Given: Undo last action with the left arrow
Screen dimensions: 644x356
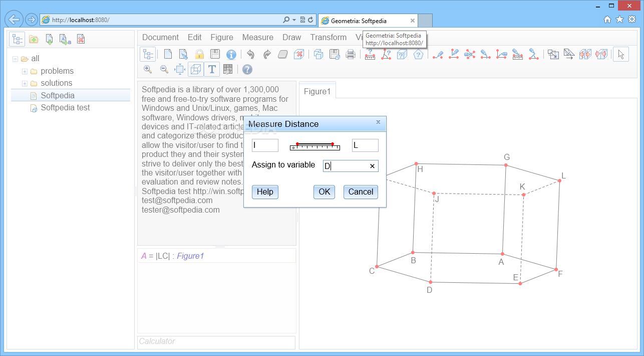Looking at the screenshot, I should 251,54.
